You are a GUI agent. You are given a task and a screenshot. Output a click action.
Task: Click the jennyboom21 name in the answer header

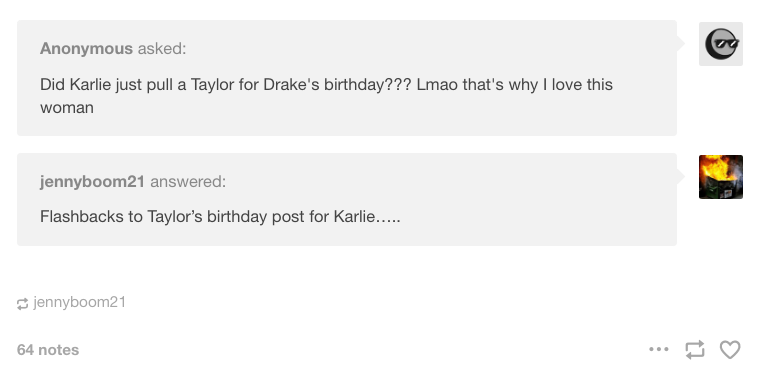pyautogui.click(x=92, y=182)
